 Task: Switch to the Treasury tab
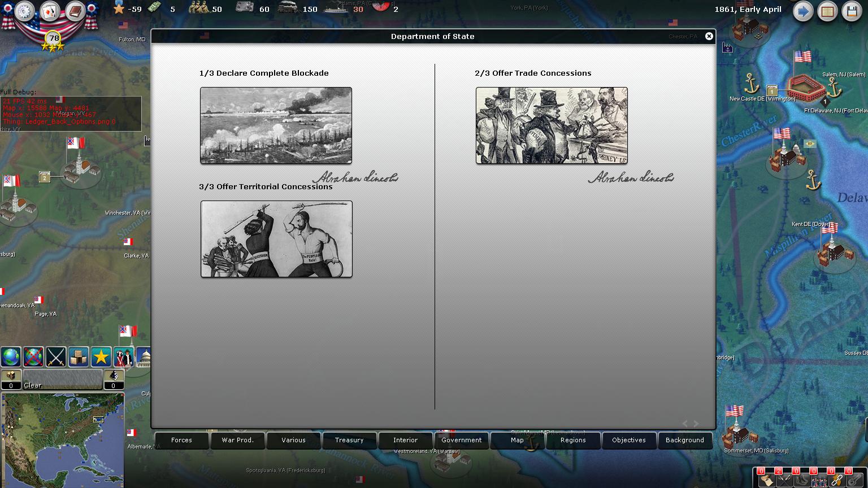[x=349, y=440]
